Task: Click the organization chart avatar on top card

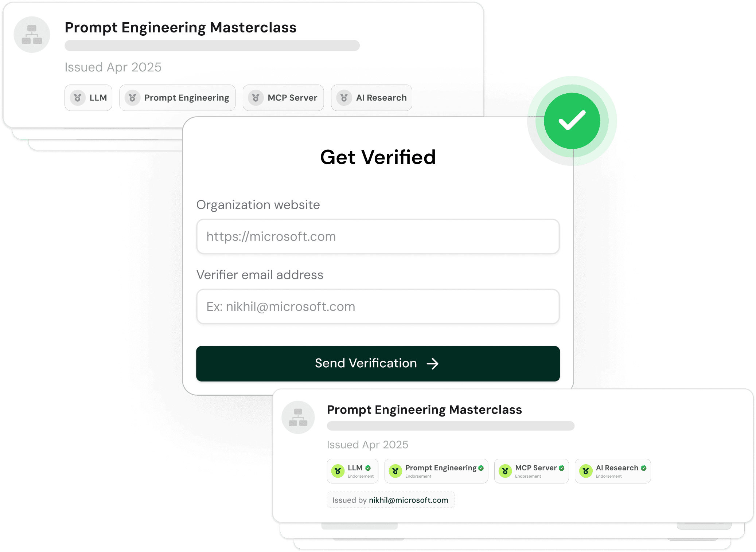Action: pyautogui.click(x=31, y=34)
